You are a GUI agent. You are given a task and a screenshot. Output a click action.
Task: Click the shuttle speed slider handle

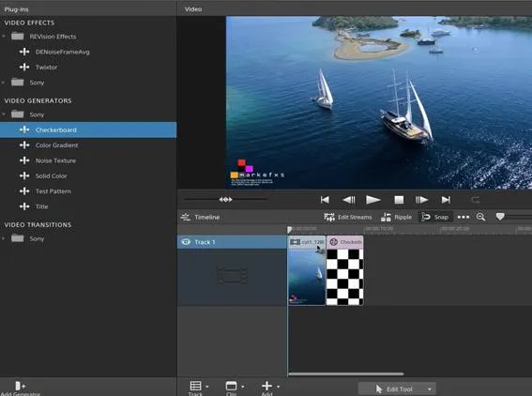pos(225,200)
